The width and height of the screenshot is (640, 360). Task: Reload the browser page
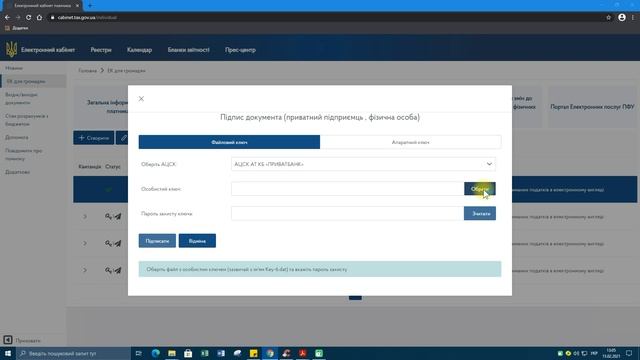(x=29, y=17)
